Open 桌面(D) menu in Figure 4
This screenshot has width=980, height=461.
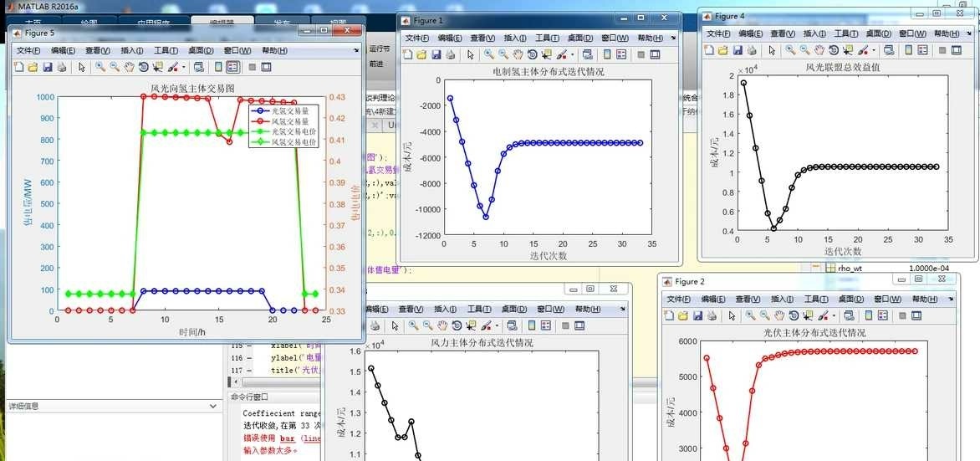[x=880, y=33]
